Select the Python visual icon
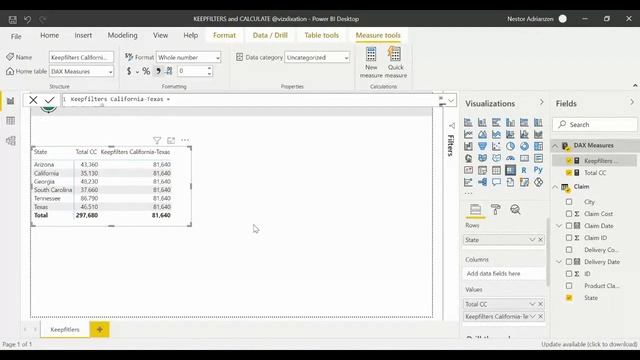 pos(538,170)
